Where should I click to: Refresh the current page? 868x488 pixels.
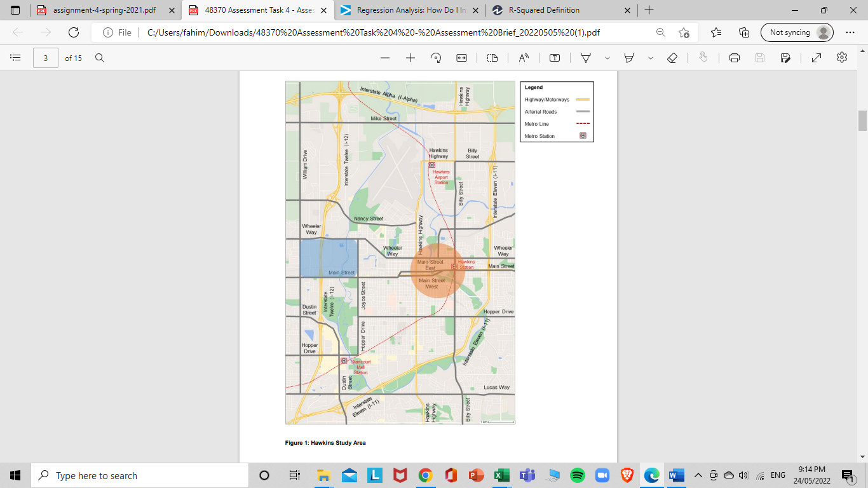point(74,32)
